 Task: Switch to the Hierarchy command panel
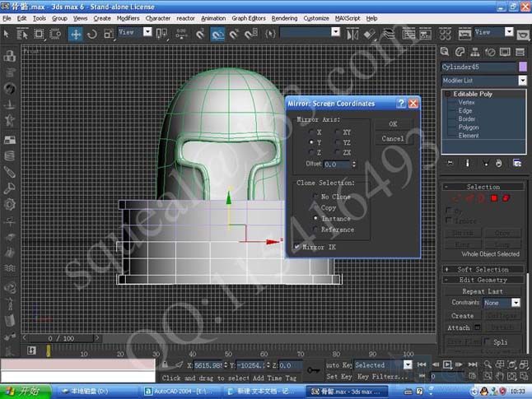click(475, 52)
